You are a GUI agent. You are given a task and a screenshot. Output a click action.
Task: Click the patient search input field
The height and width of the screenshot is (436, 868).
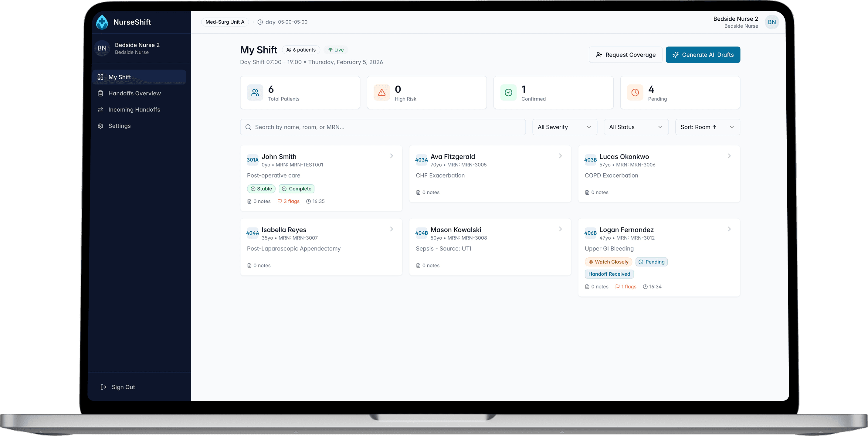click(x=383, y=127)
